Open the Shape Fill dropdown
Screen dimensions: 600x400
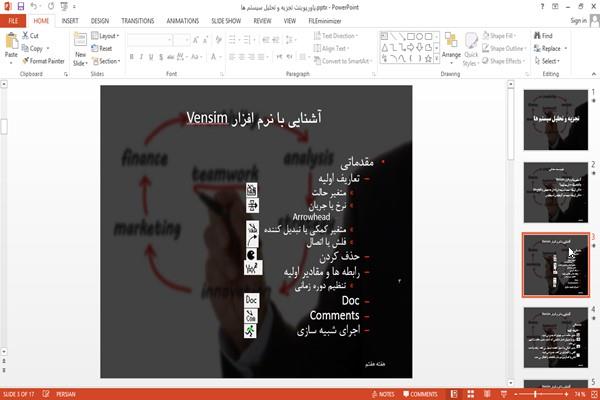click(x=499, y=36)
